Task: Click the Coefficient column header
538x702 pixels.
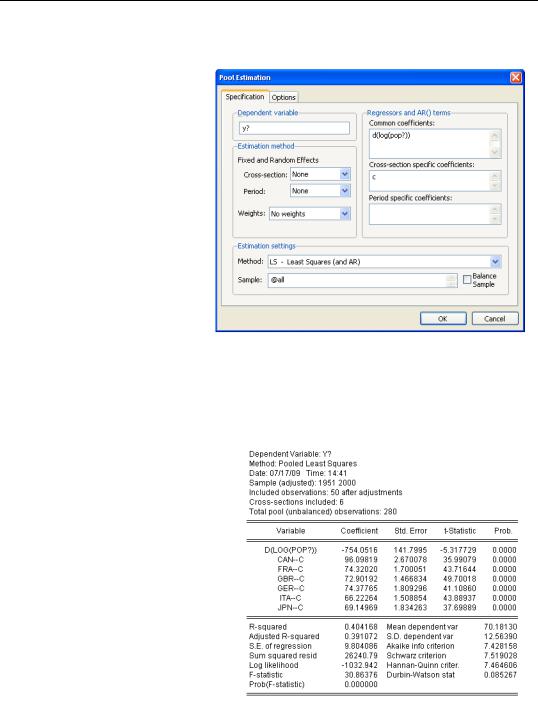Action: pyautogui.click(x=359, y=531)
